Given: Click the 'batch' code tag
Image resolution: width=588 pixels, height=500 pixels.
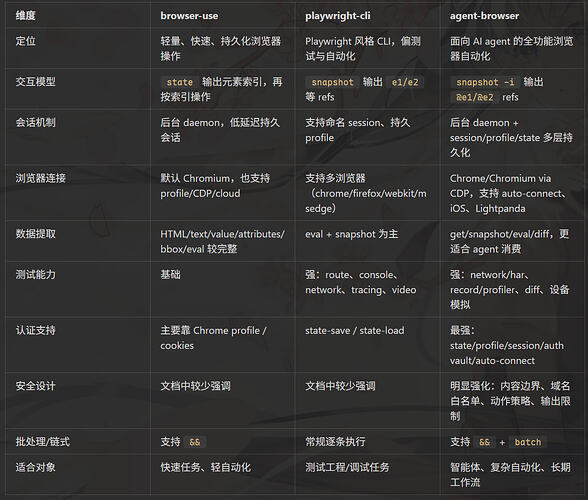Looking at the screenshot, I should pos(528,442).
